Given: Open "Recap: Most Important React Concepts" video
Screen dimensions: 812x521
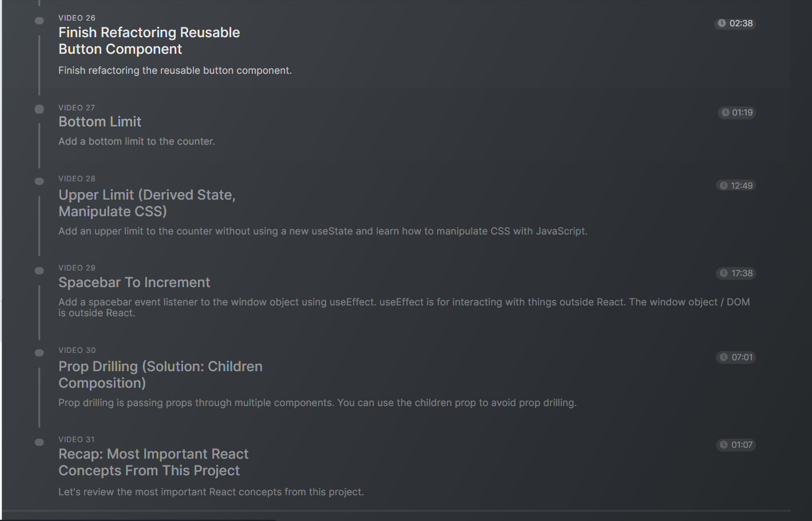Looking at the screenshot, I should point(153,462).
